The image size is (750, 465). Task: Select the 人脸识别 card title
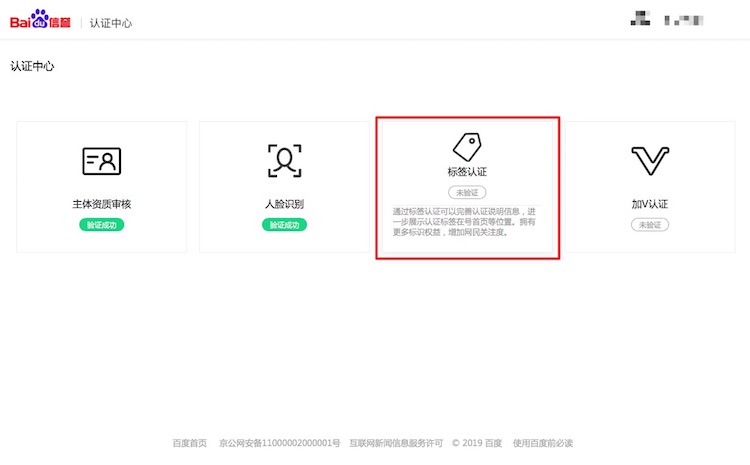284,204
